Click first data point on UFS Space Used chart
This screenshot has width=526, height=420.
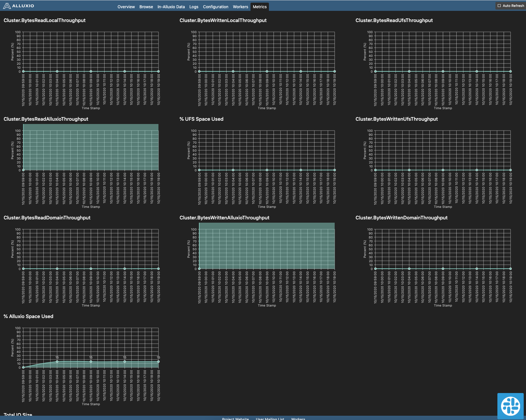tap(199, 170)
